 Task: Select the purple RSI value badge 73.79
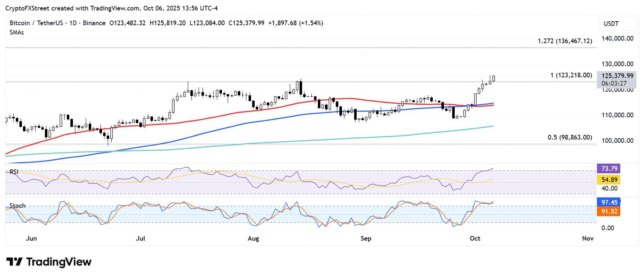point(608,169)
